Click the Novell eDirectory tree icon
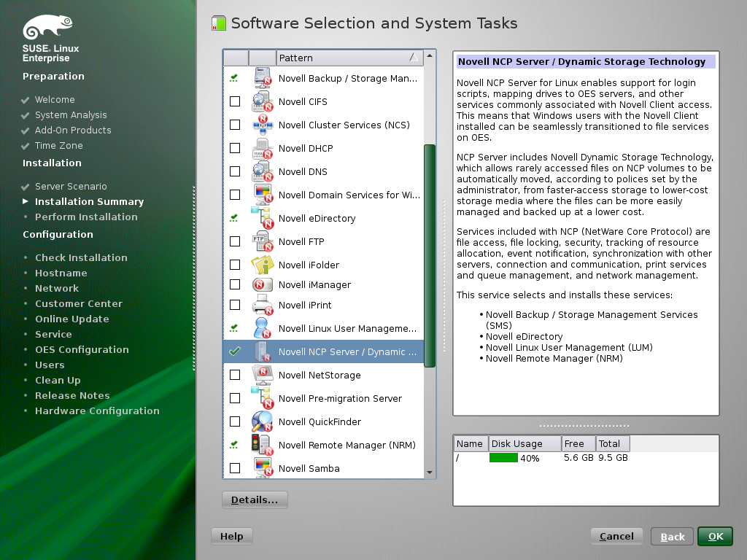 (262, 218)
